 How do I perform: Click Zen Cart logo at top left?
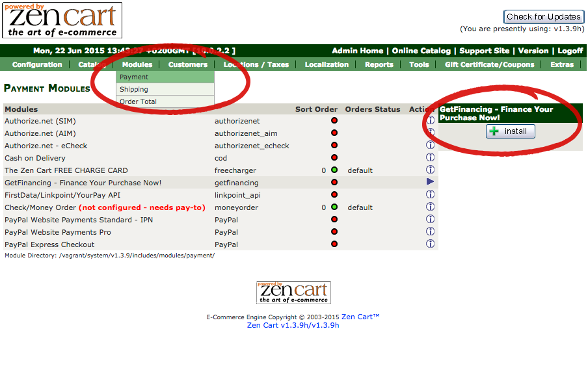(62, 20)
